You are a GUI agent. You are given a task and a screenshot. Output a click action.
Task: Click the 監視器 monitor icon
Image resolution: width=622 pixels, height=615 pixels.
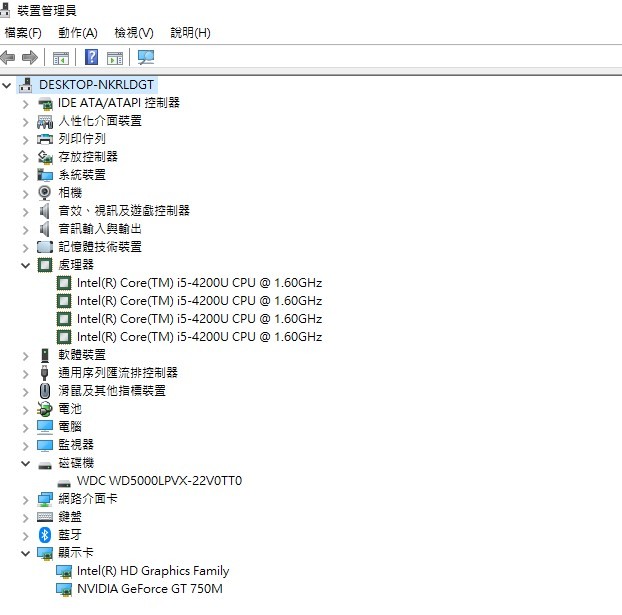click(45, 445)
